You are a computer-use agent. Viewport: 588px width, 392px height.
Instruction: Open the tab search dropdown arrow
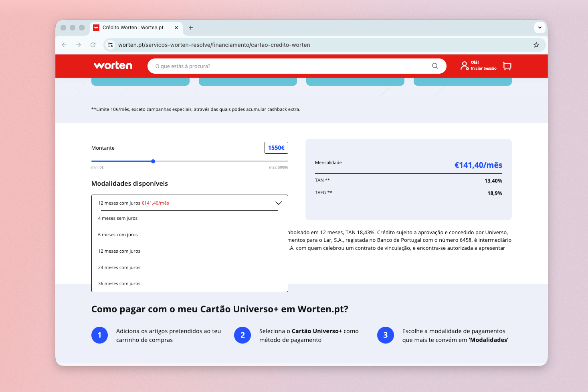pos(540,28)
